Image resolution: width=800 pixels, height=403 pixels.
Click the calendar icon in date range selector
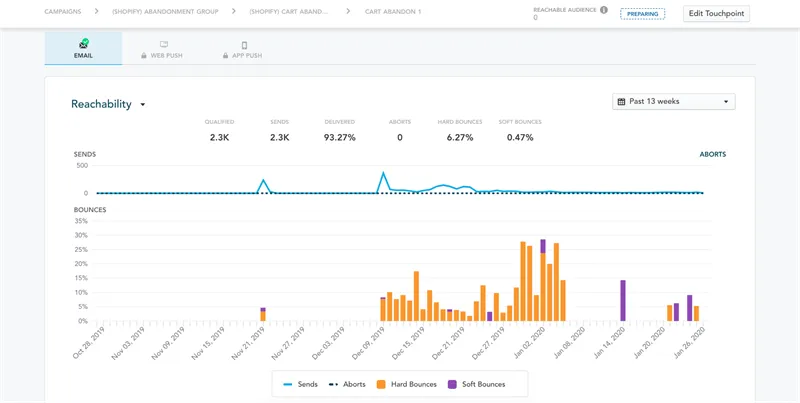tap(621, 102)
